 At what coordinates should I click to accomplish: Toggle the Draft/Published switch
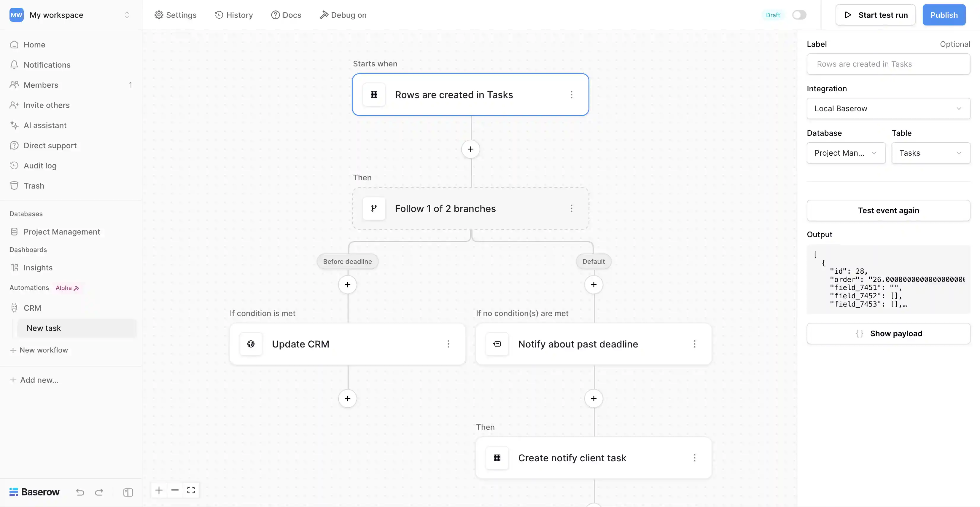799,15
